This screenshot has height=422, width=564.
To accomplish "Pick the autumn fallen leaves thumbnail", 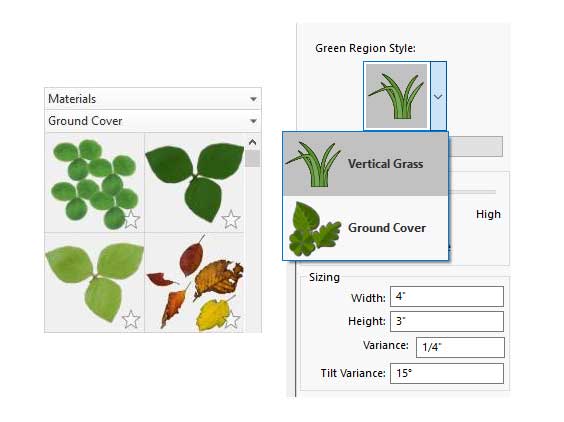I will click(195, 283).
